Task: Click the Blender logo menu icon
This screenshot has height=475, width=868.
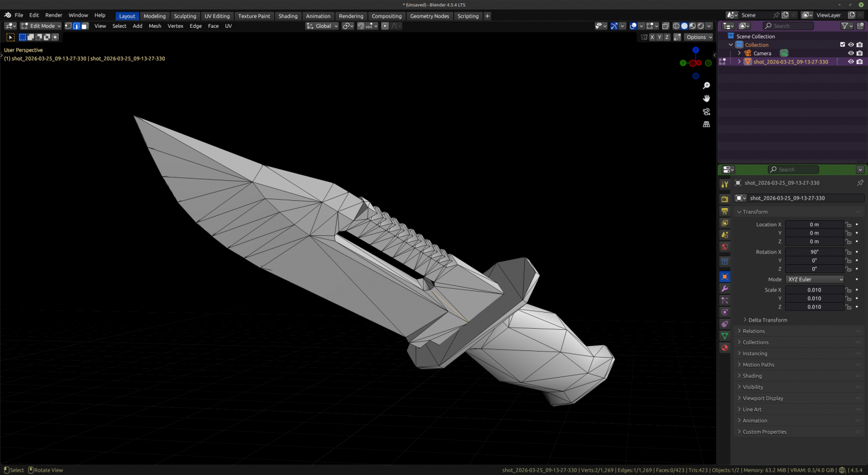Action: [7, 16]
